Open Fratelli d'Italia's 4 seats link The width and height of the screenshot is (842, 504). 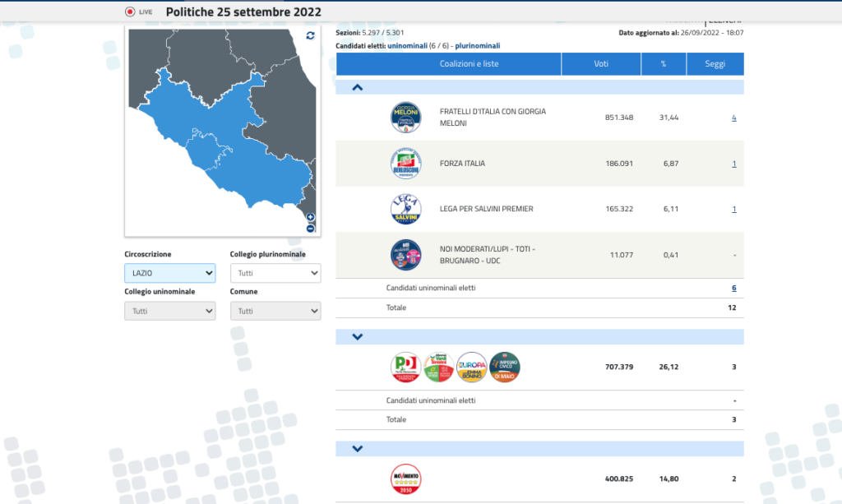(734, 118)
